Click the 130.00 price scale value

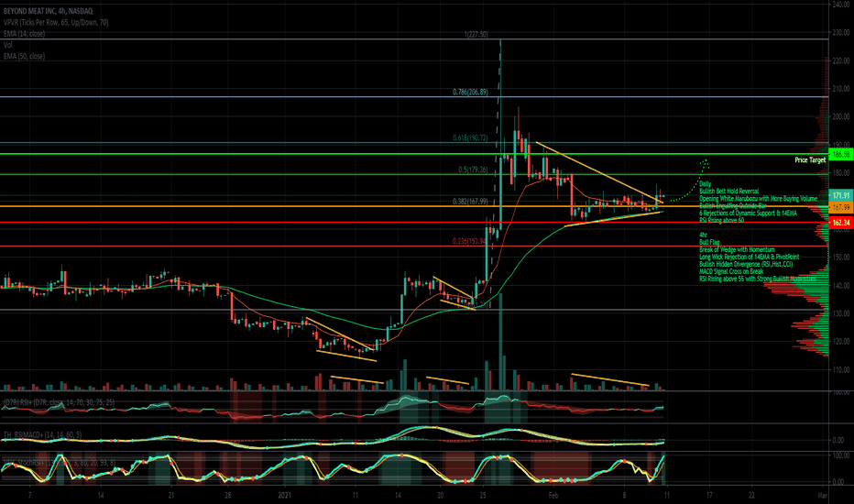pos(841,313)
